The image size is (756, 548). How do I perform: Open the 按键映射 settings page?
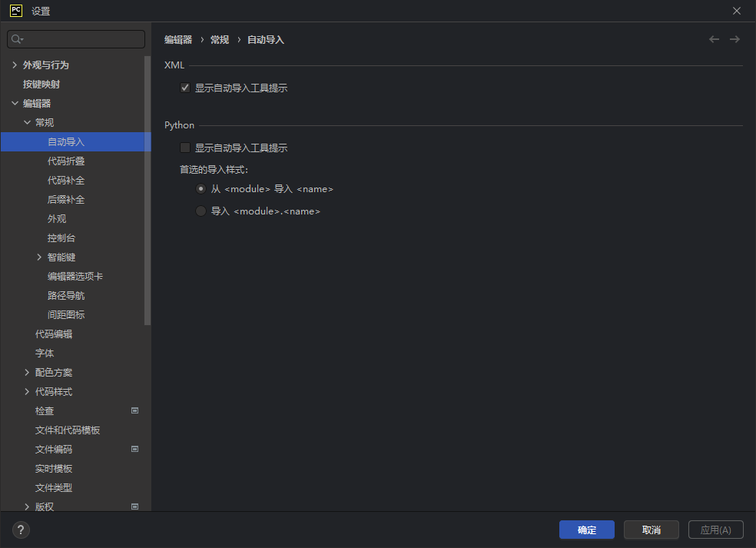coord(41,85)
